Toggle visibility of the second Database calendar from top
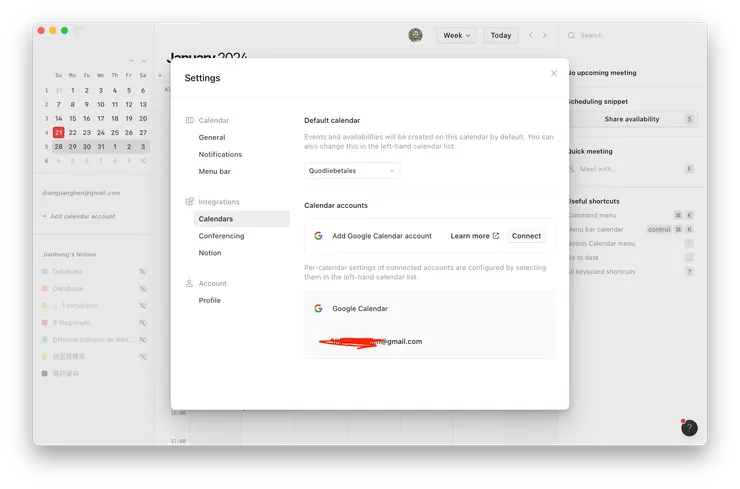740x489 pixels. 143,288
